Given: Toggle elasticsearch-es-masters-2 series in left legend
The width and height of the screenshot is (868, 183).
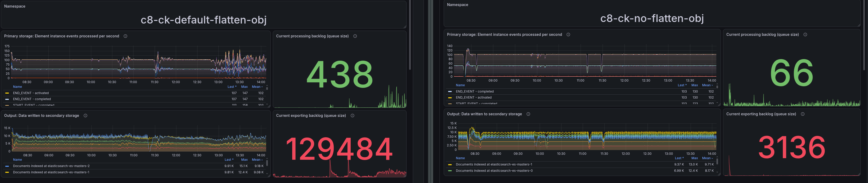Looking at the screenshot, I should [51, 166].
